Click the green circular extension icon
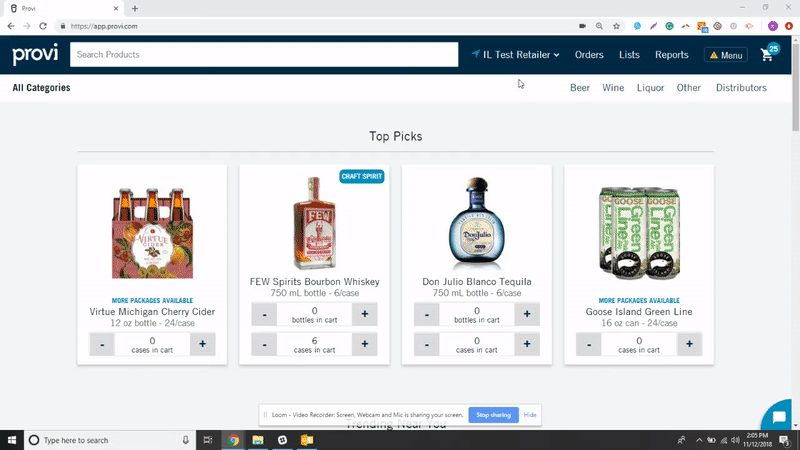The height and width of the screenshot is (450, 800). 669,26
